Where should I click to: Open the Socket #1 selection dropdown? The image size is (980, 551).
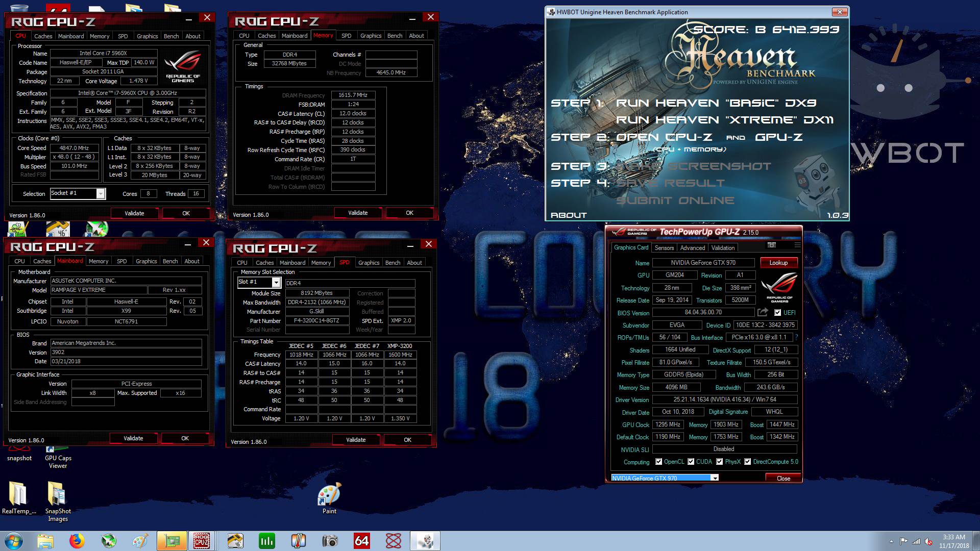coord(101,193)
